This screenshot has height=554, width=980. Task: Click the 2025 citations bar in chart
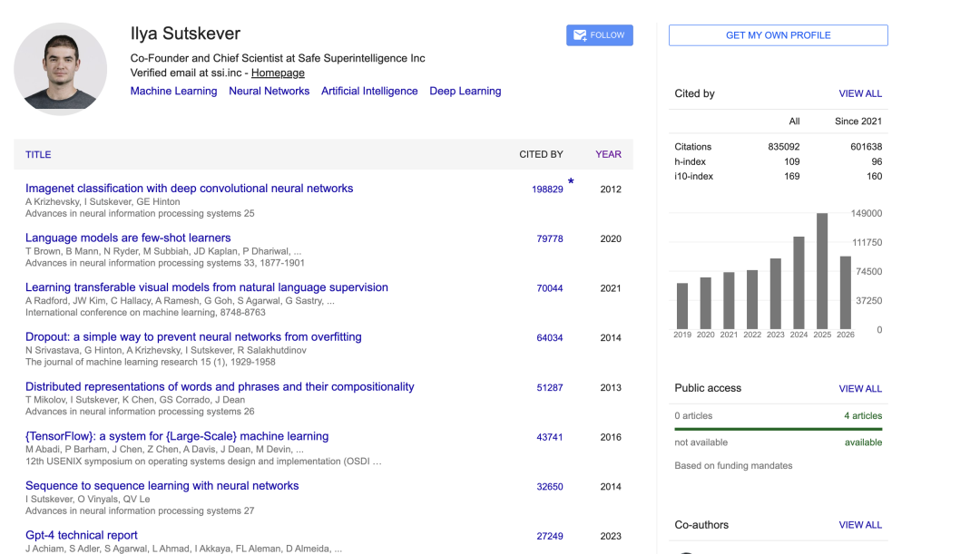pos(822,271)
